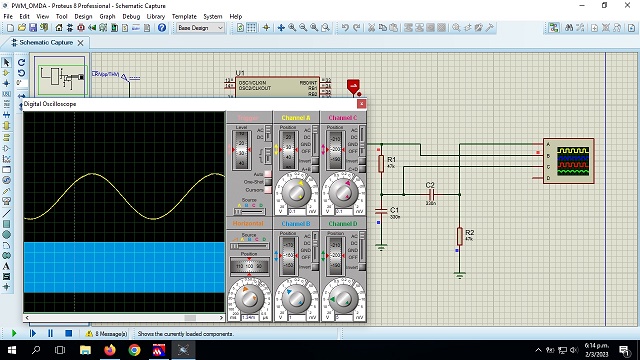The width and height of the screenshot is (640, 360).
Task: Click the oscilloscope horizontal scrollbar
Action: coord(124,318)
